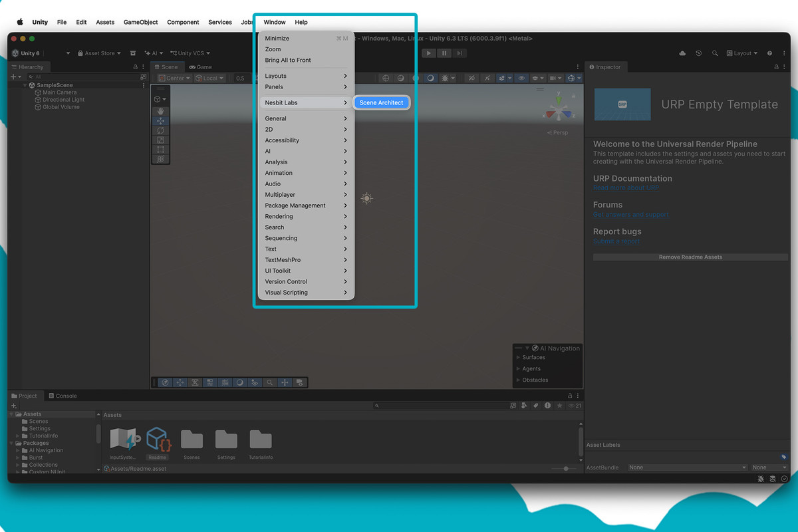Open the Local handle rotation dropdown

click(x=210, y=78)
